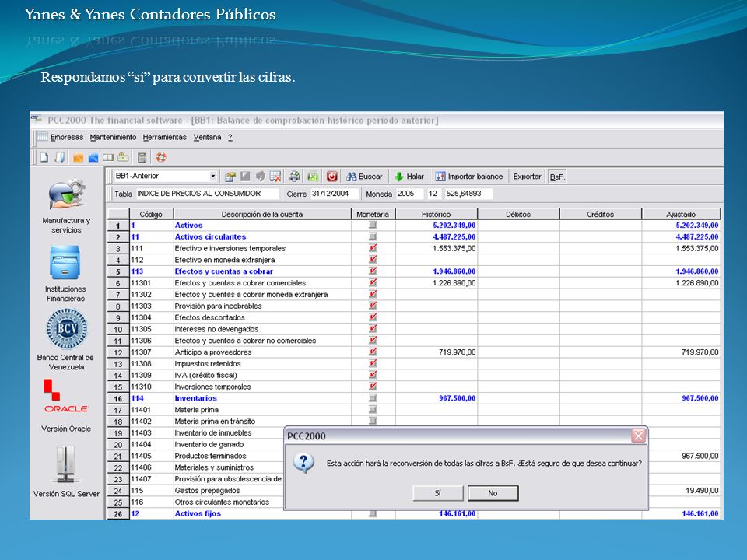Click the open book toolbar icon
Screen dimensions: 747x560
click(108, 158)
